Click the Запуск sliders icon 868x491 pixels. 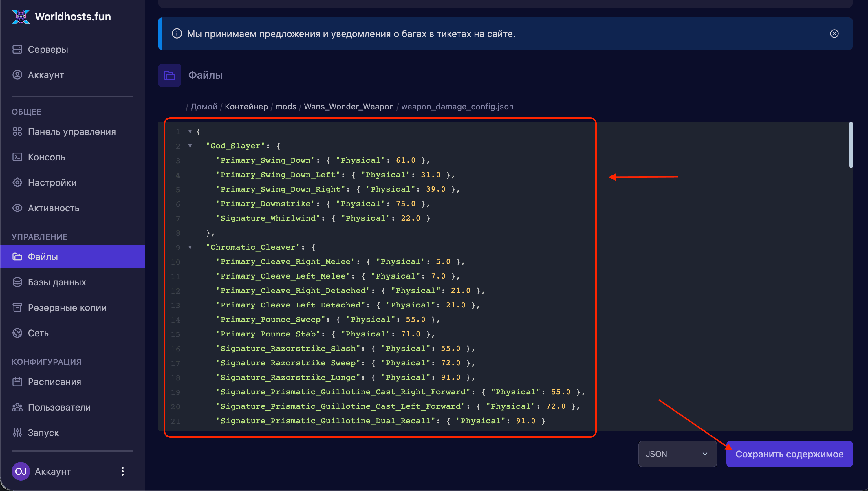tap(17, 433)
